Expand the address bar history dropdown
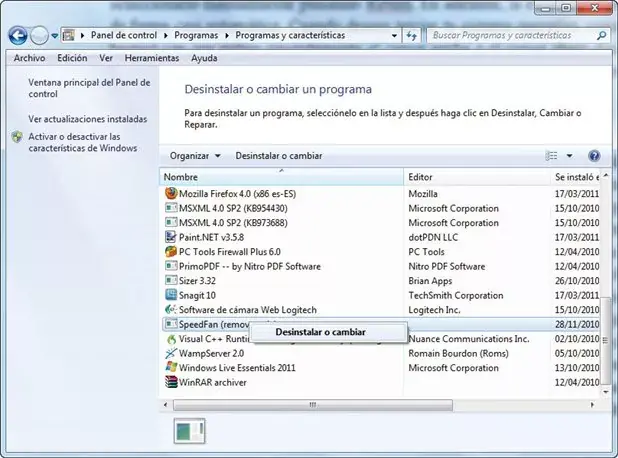This screenshot has height=458, width=618. pos(394,36)
